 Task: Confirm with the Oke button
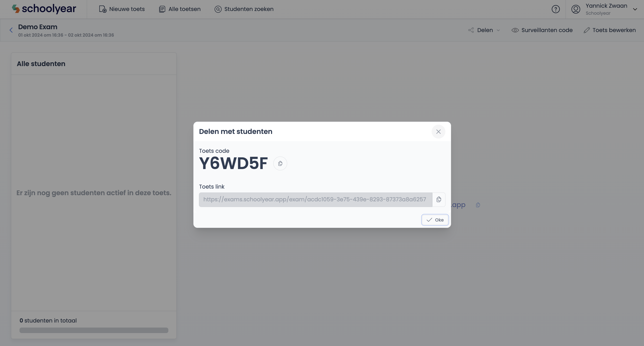pyautogui.click(x=435, y=220)
